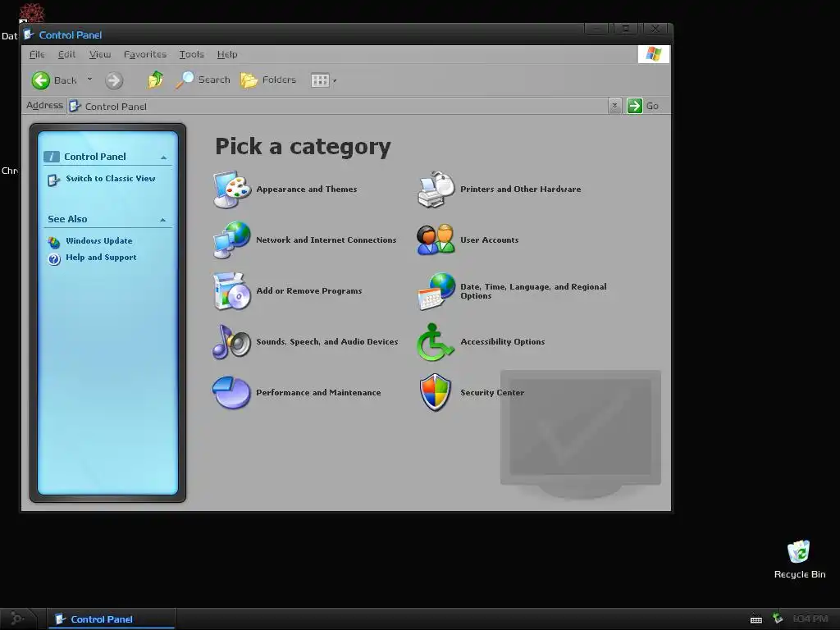
Task: Click Network and Internet Connections icon
Action: 232,240
